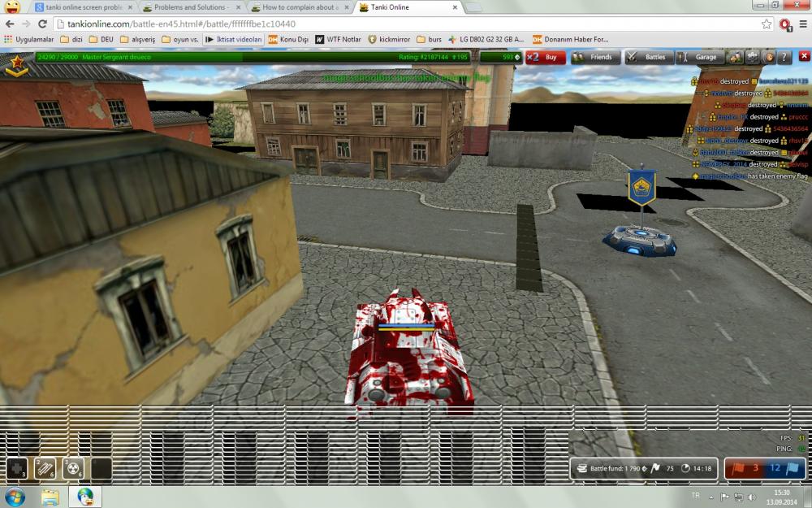Click the battle timer 14:18
Viewport: 812px width, 508px height.
coord(697,469)
